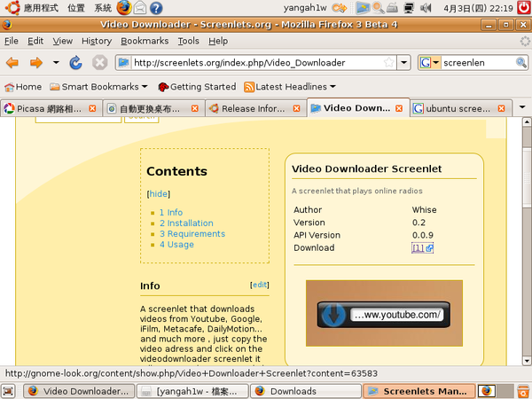This screenshot has width=532, height=399.
Task: Expand the Latest Headlines feed menu
Action: point(290,87)
